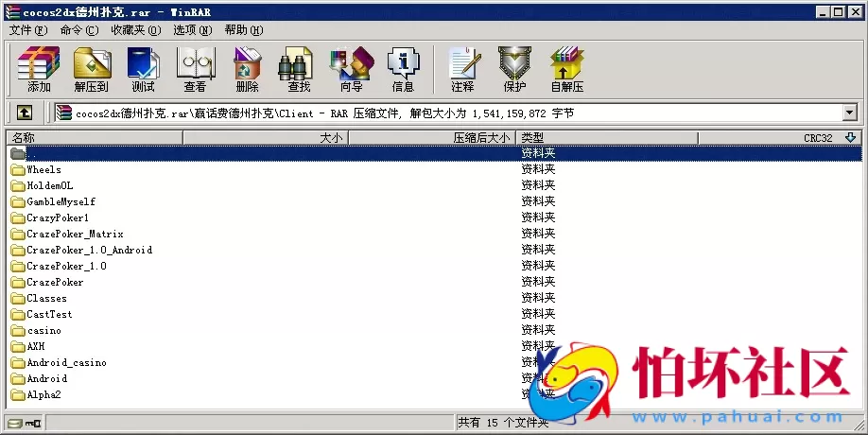Click the Alpha2 folder icon
The width and height of the screenshot is (868, 435).
click(x=18, y=394)
